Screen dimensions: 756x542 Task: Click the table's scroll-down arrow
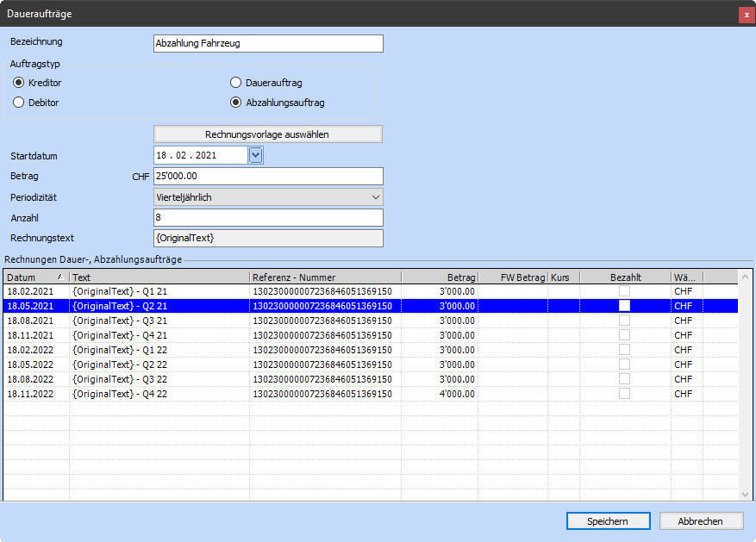(746, 494)
